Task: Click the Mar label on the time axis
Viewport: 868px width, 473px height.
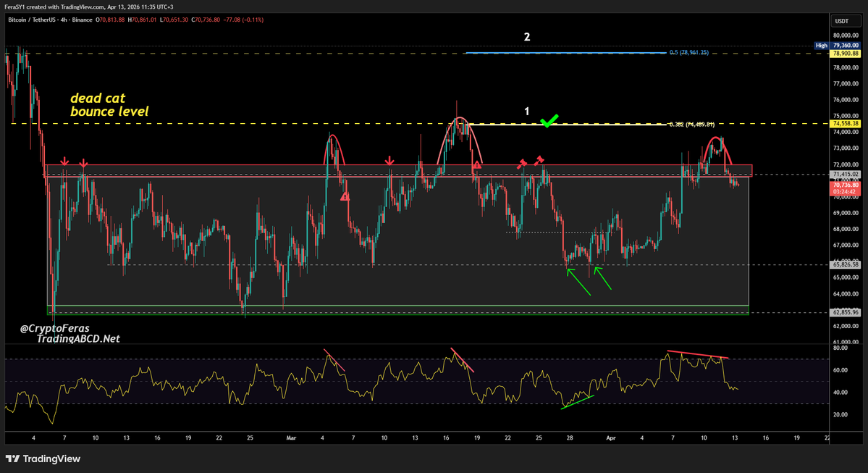Action: [x=291, y=438]
